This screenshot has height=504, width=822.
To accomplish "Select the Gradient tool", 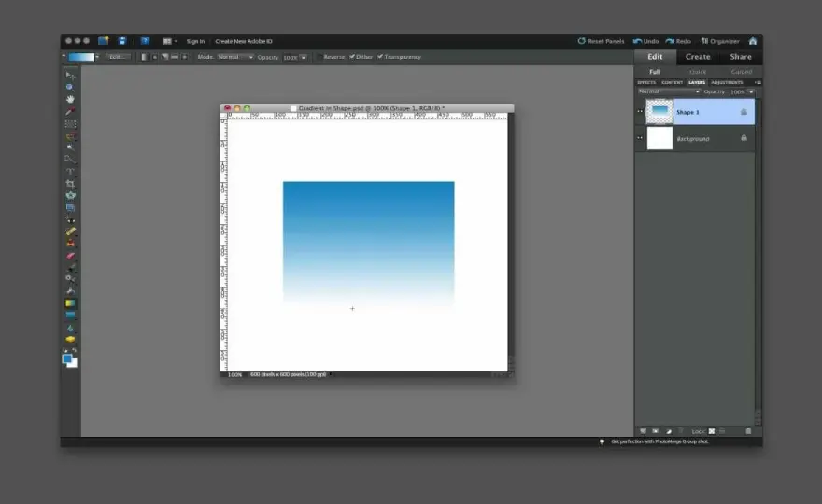I will [70, 302].
